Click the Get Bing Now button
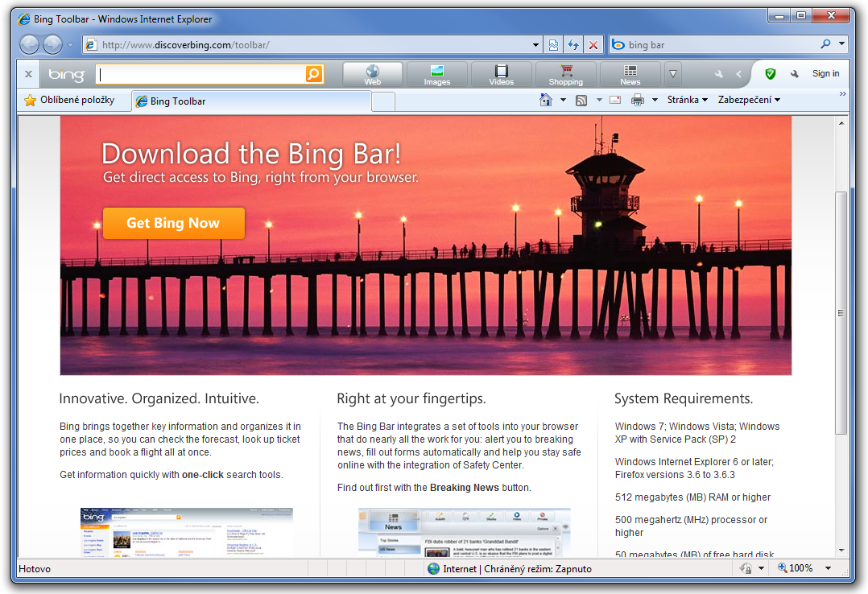This screenshot has width=868, height=594. (174, 223)
